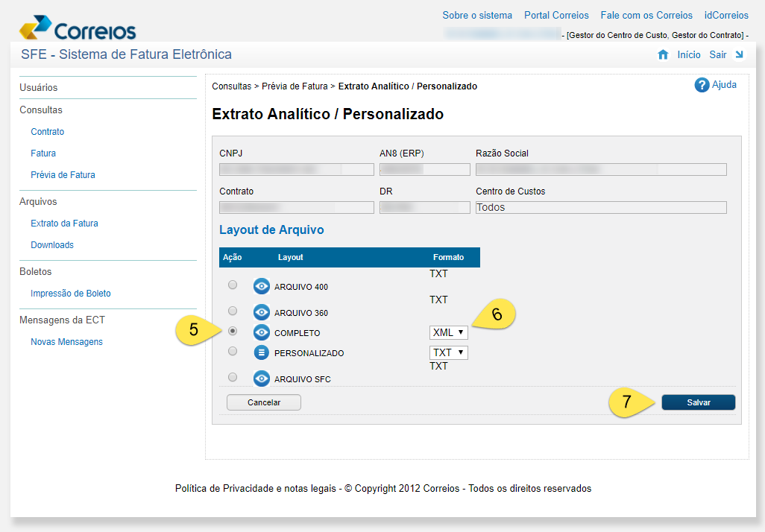Select the COMPLETO radio button

click(233, 331)
